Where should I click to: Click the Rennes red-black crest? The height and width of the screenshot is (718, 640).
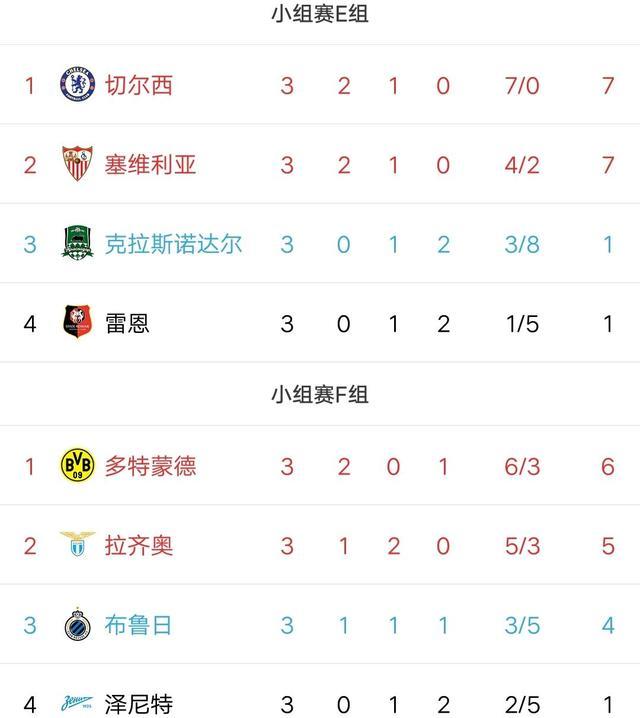point(77,322)
